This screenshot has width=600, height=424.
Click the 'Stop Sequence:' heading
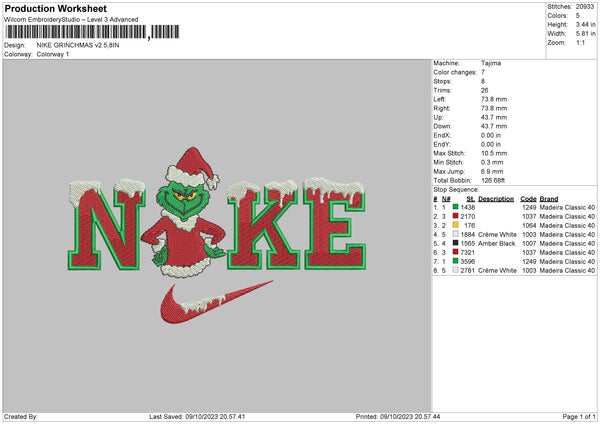pyautogui.click(x=456, y=189)
